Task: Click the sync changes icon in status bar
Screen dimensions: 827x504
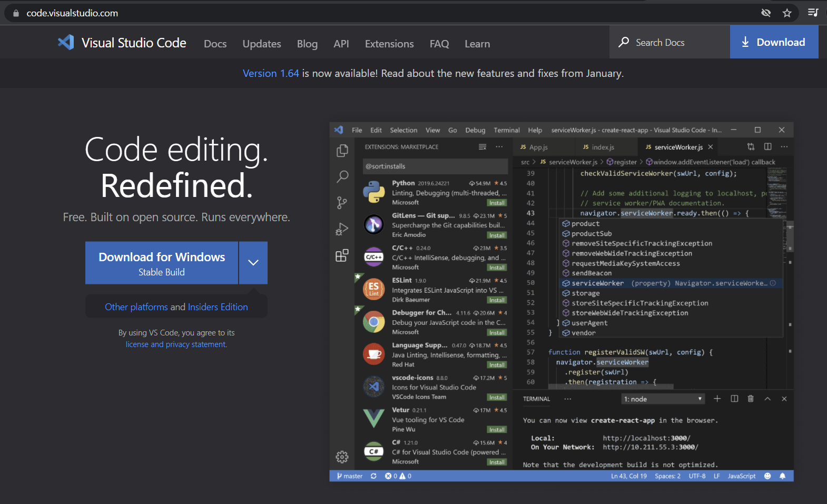Action: point(373,476)
